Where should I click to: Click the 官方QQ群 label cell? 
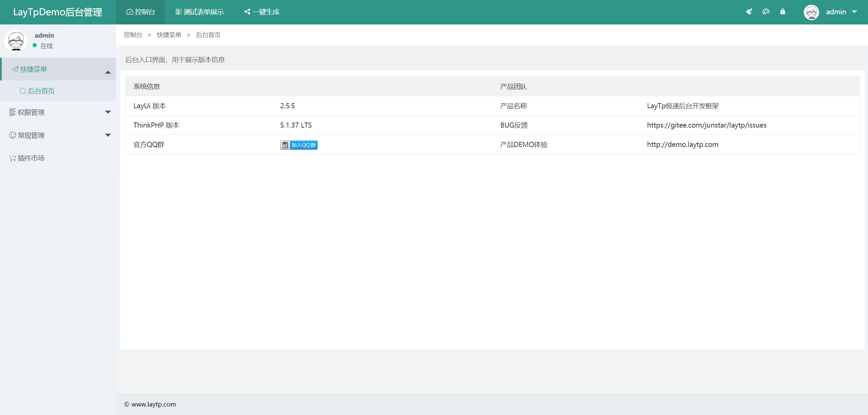point(149,145)
